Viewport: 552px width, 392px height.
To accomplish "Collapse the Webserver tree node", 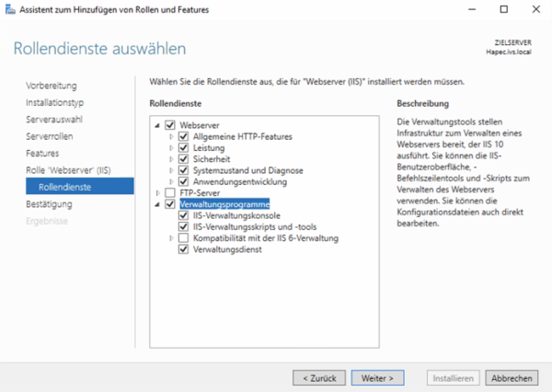I will (157, 125).
